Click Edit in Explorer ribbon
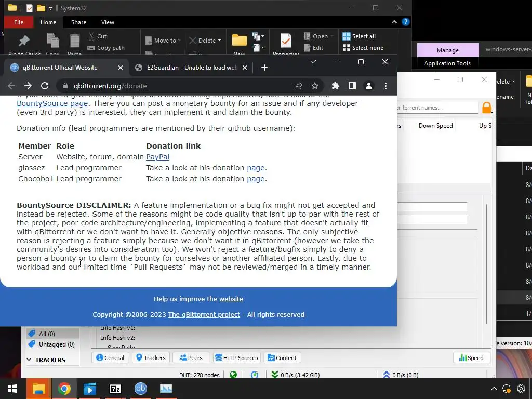 (x=314, y=48)
